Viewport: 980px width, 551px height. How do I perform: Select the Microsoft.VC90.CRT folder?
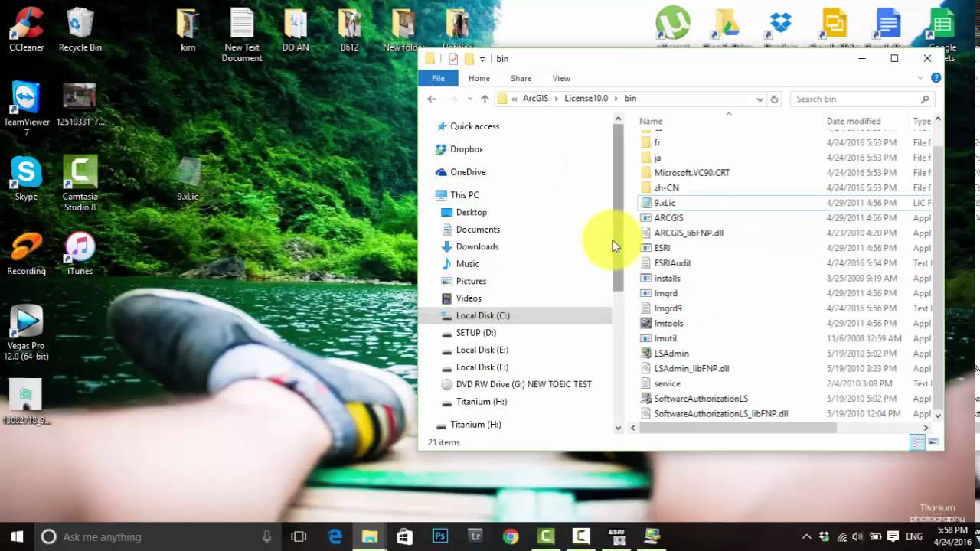coord(691,172)
